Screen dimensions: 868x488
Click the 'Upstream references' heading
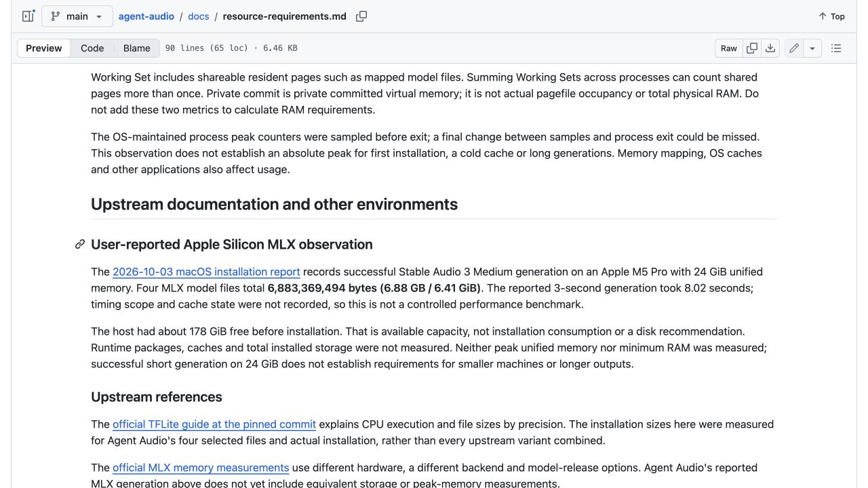pos(157,397)
